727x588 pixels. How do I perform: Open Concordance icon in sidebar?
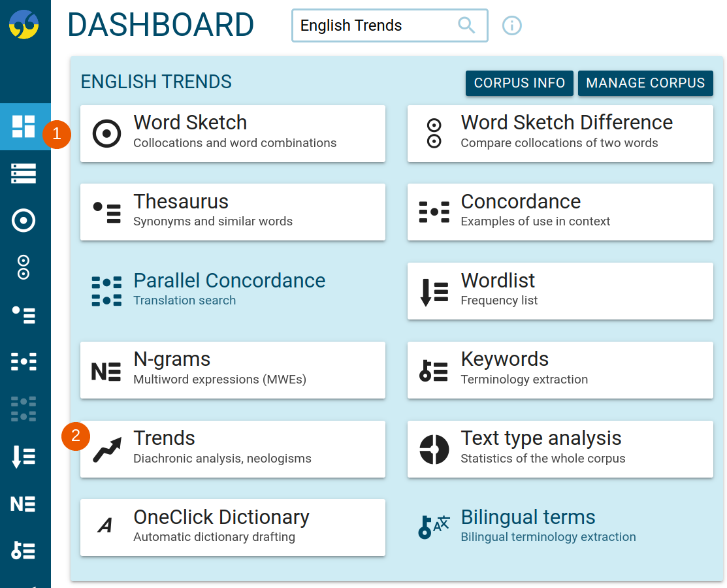click(24, 361)
